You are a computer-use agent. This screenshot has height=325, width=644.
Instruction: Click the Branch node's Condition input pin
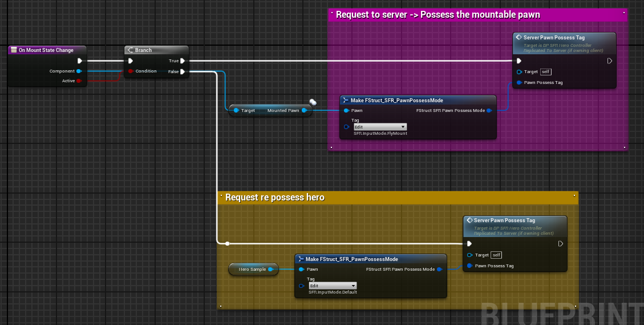point(131,71)
